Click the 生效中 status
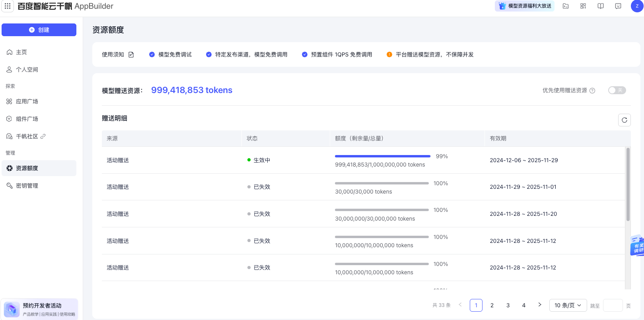Screen dimensions: 644x320 pyautogui.click(x=259, y=160)
